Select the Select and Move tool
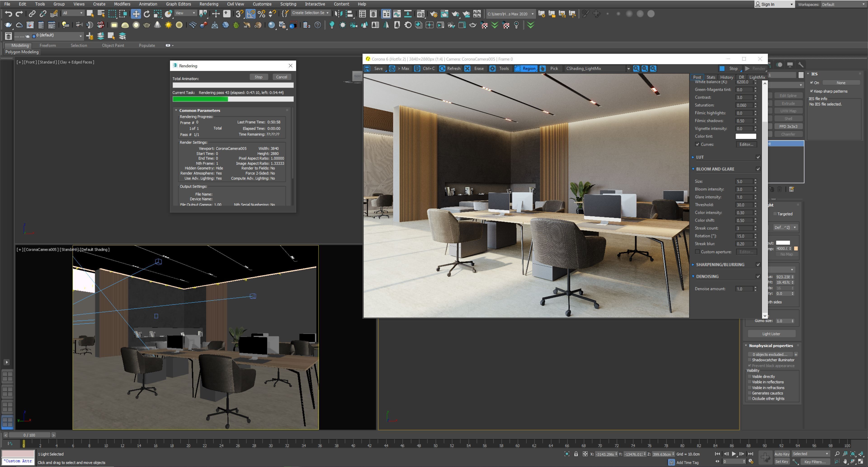 (x=136, y=14)
